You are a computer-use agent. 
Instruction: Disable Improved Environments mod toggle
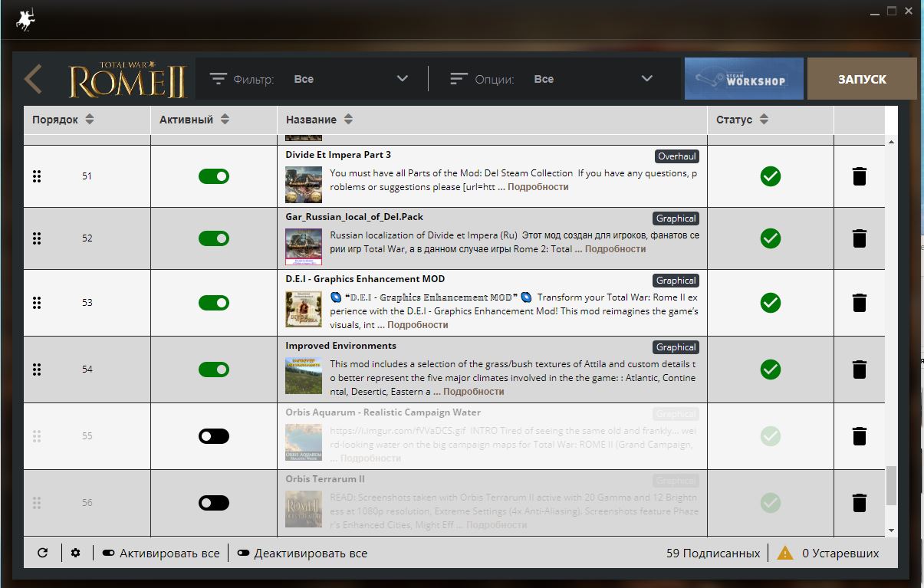click(x=214, y=370)
